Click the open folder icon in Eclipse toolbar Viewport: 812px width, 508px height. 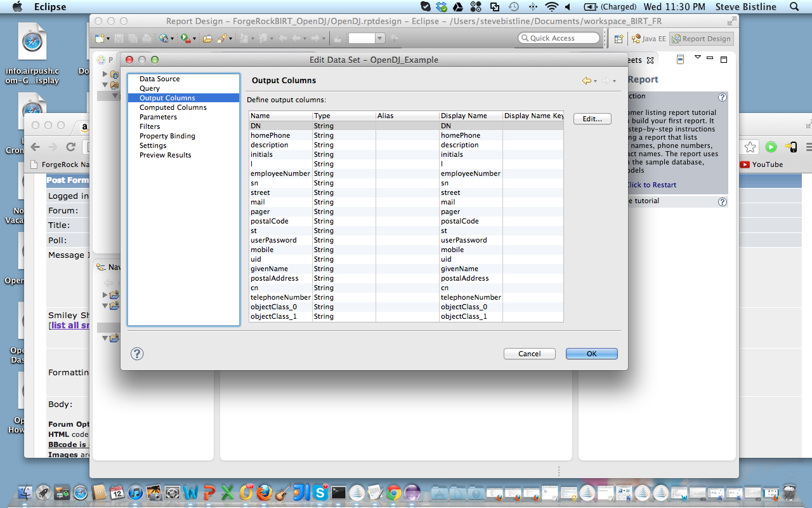tap(207, 38)
